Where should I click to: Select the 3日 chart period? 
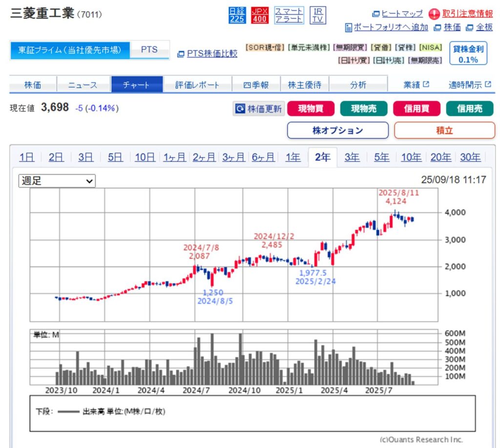pos(86,157)
